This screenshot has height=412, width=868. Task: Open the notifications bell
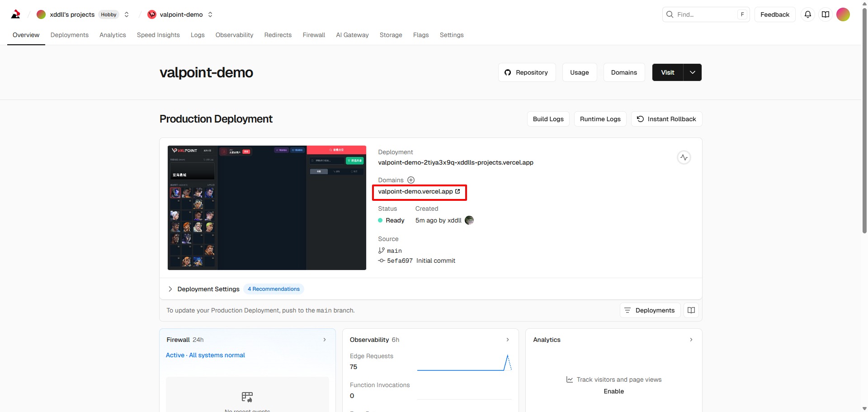click(x=808, y=14)
